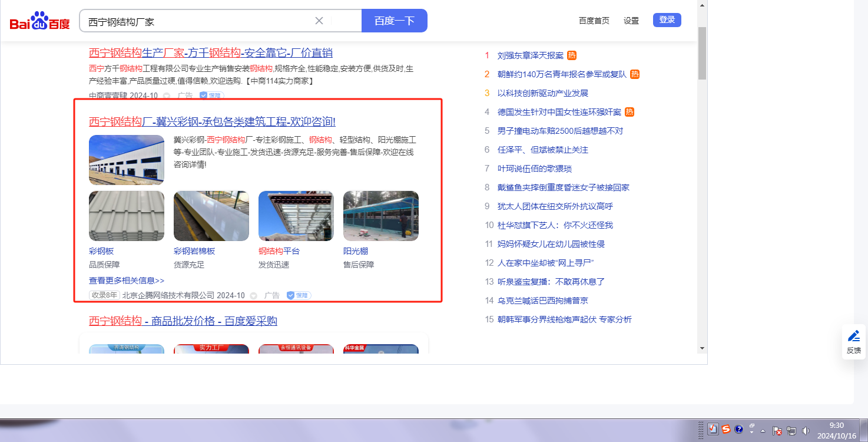
Task: Click 保障 badge beside 北京企腾网络技术有限公司
Action: pyautogui.click(x=299, y=295)
